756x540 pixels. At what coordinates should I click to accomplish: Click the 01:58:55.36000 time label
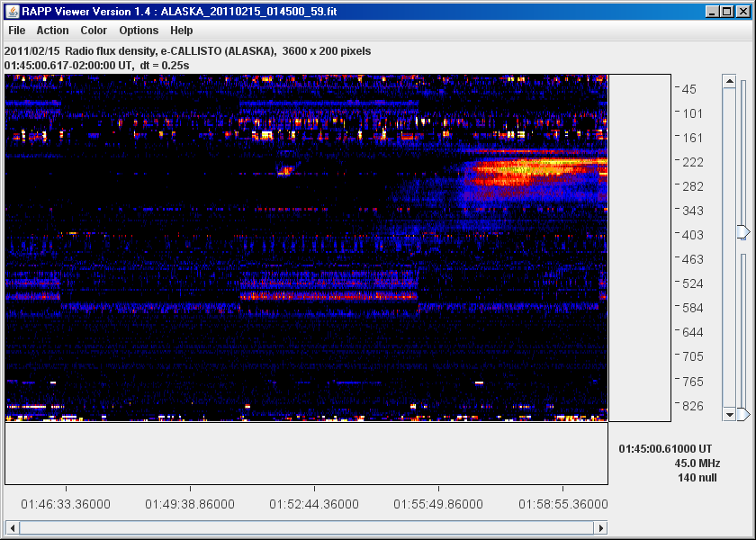(x=562, y=504)
